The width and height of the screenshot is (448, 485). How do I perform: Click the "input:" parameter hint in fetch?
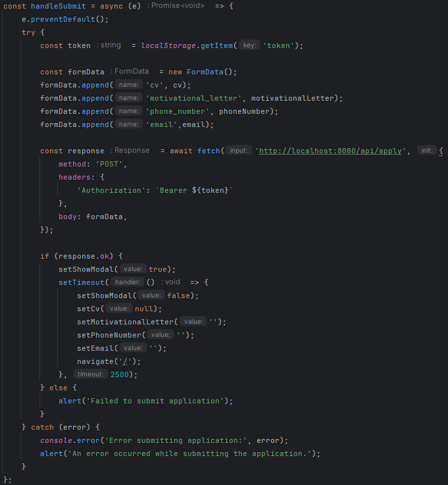pos(239,151)
